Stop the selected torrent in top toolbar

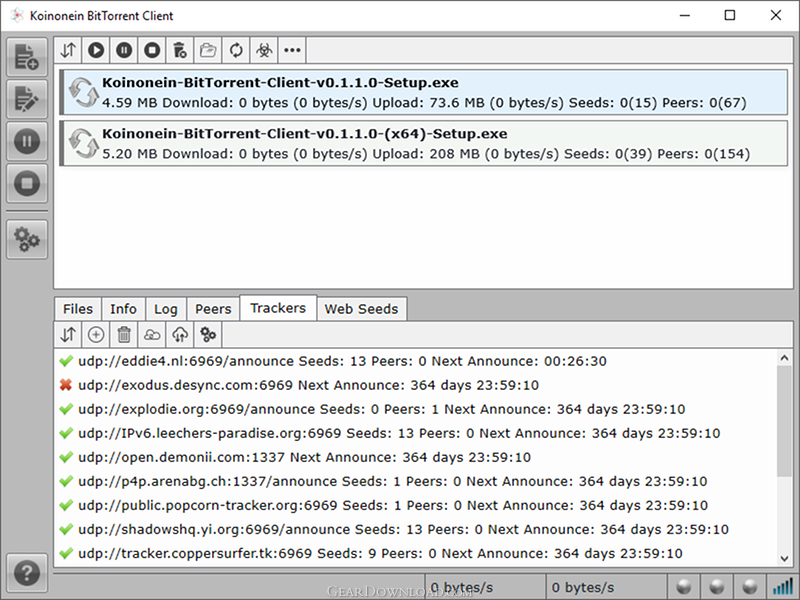coord(152,50)
